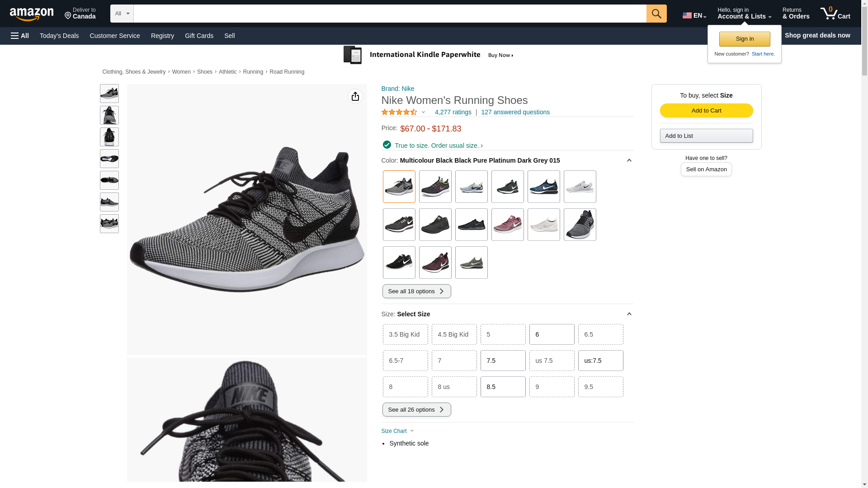Select size 7.5 option
This screenshot has height=488, width=868.
[x=503, y=361]
